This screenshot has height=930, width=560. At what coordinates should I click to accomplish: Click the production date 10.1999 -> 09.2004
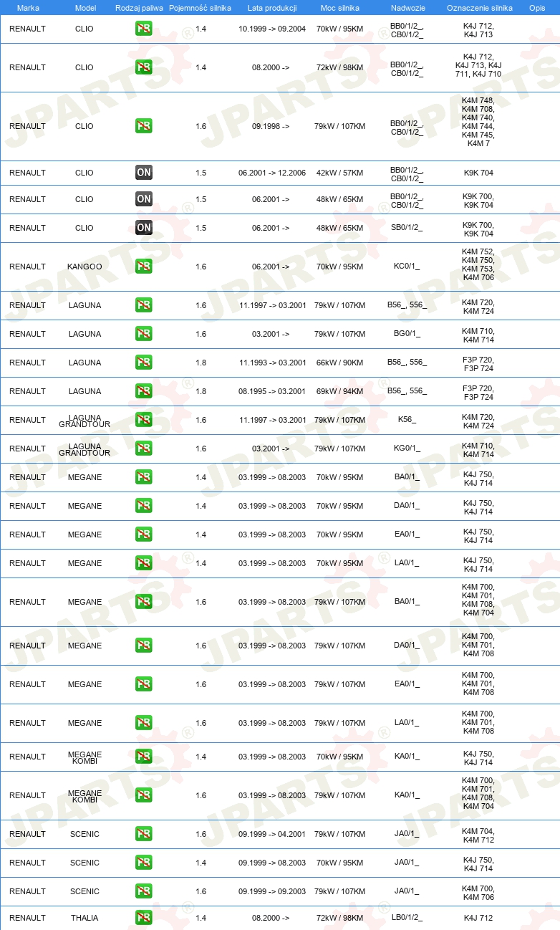272,29
